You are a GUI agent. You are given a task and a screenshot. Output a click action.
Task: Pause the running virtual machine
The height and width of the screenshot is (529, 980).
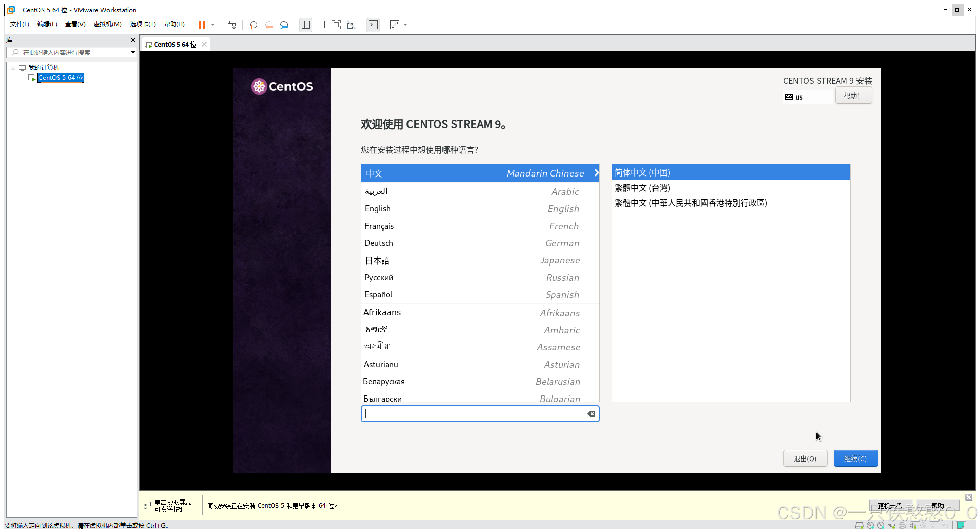click(202, 25)
